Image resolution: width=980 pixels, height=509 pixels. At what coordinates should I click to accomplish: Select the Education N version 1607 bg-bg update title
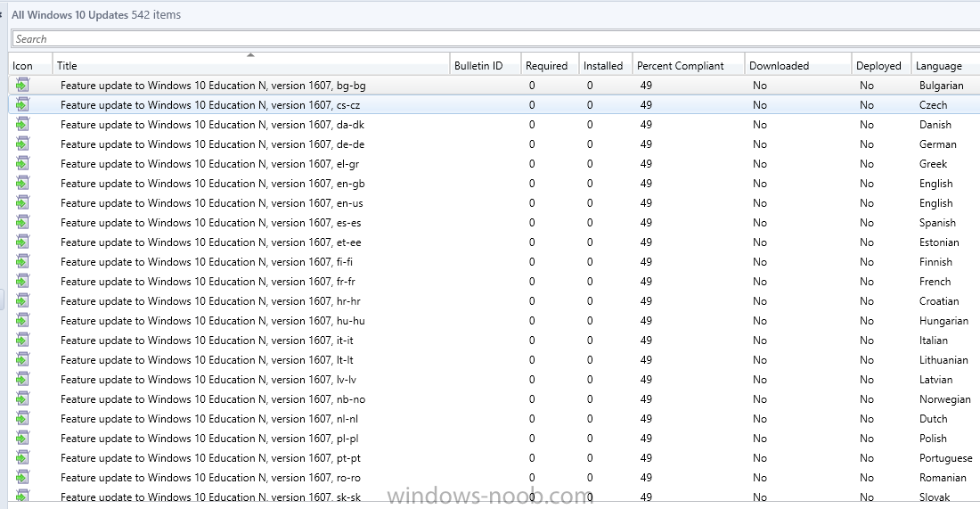pos(213,85)
